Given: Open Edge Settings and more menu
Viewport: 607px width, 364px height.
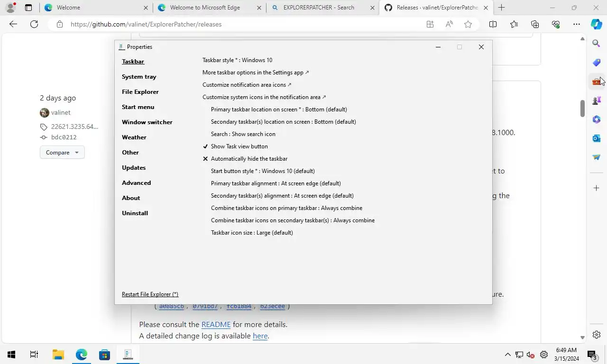Looking at the screenshot, I should 577,24.
